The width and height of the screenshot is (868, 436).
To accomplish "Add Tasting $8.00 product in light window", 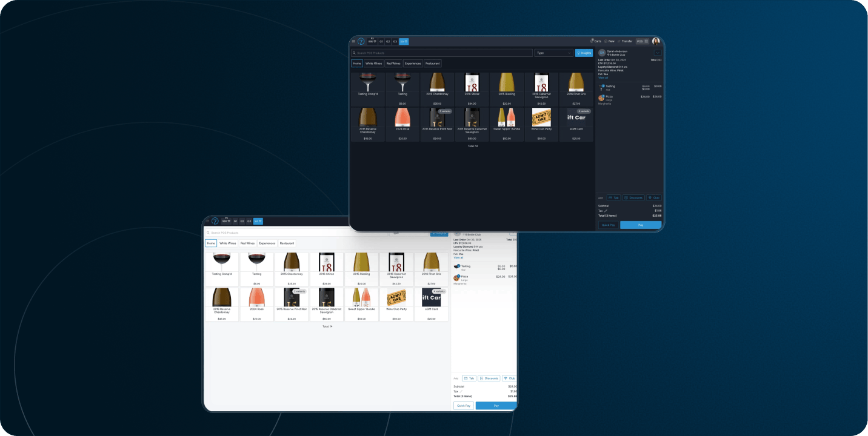I will (x=257, y=269).
